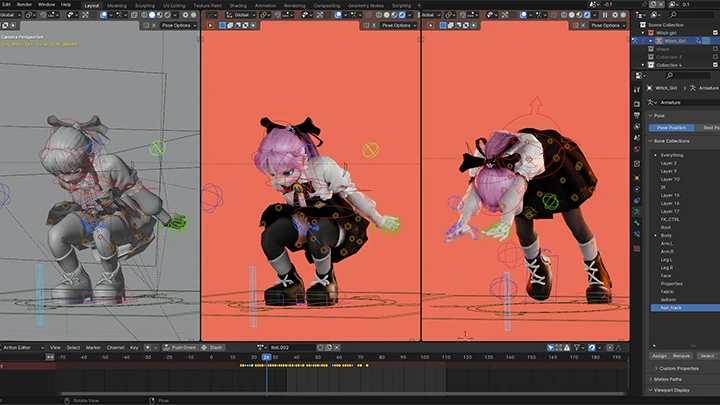This screenshot has height=405, width=720.
Task: Open Pose Options dropdown in left viewport
Action: pos(179,25)
